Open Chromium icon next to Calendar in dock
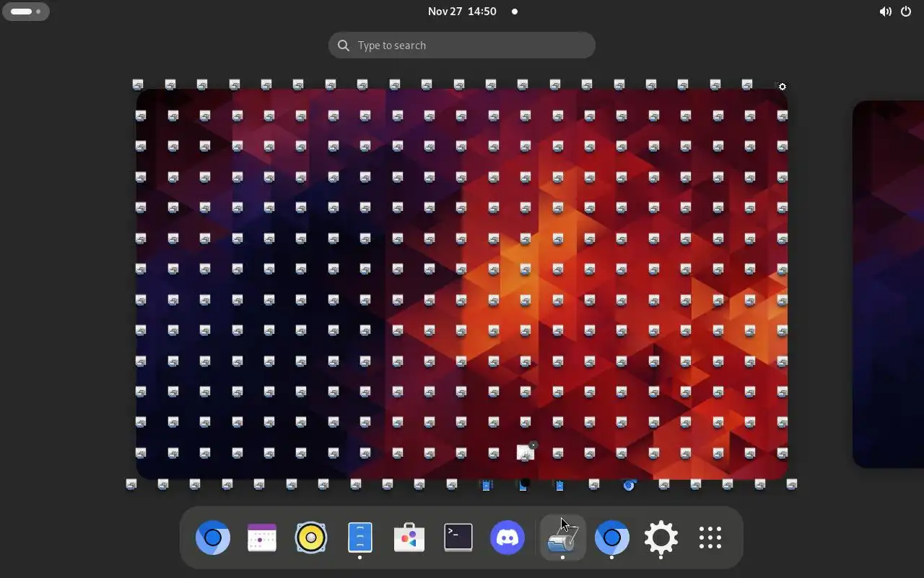This screenshot has width=924, height=578. click(213, 538)
